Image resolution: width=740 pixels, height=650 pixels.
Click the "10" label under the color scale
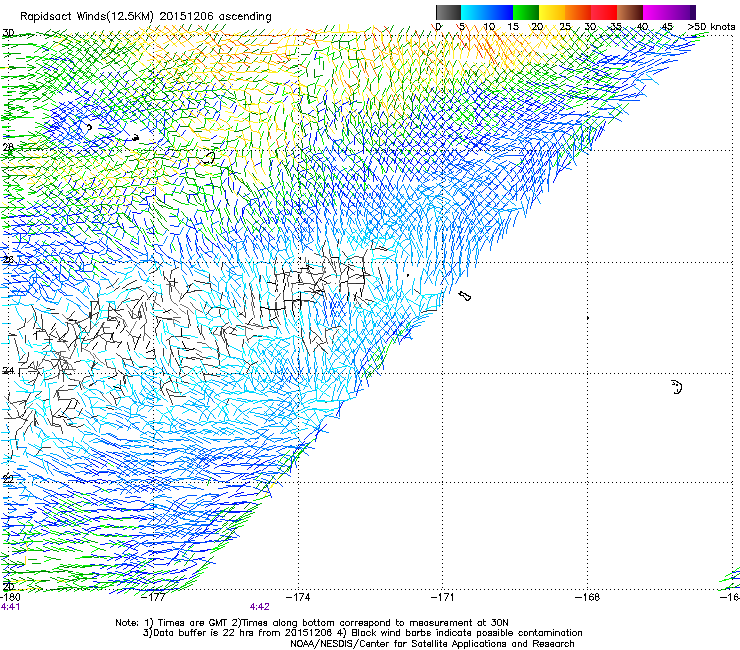click(x=489, y=27)
